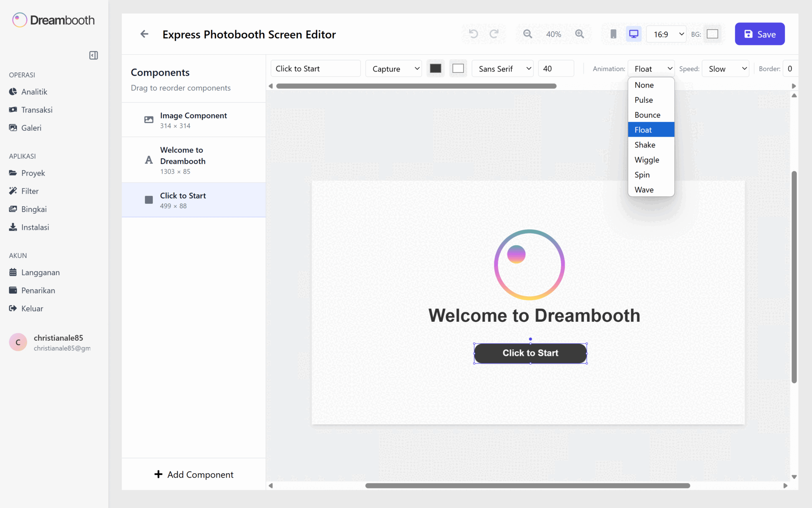Click the image icon of Image Component

click(149, 120)
